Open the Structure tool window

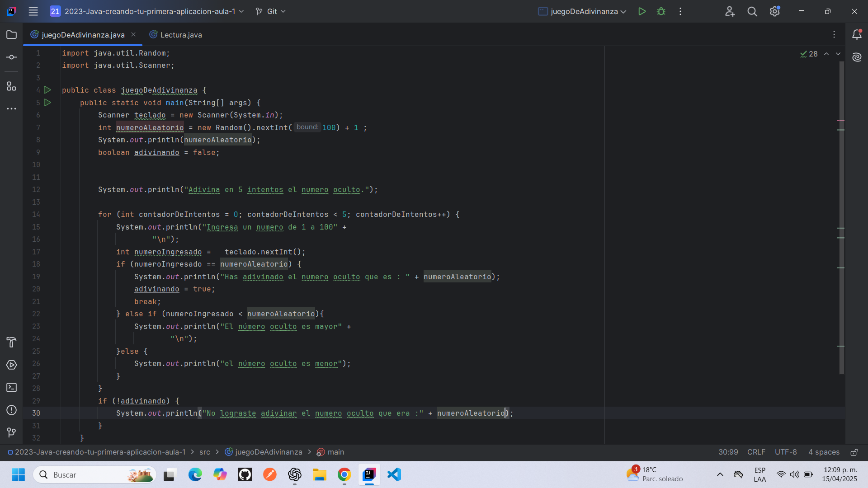point(12,86)
